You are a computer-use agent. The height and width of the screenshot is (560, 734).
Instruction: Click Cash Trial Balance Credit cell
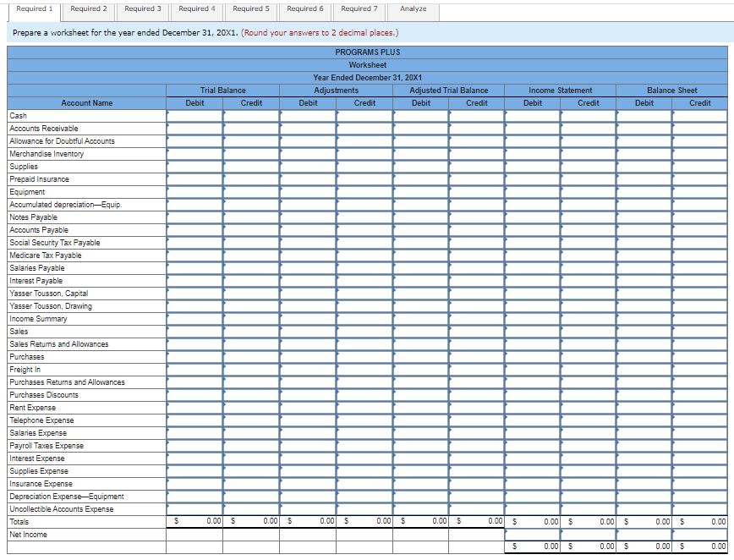point(251,116)
